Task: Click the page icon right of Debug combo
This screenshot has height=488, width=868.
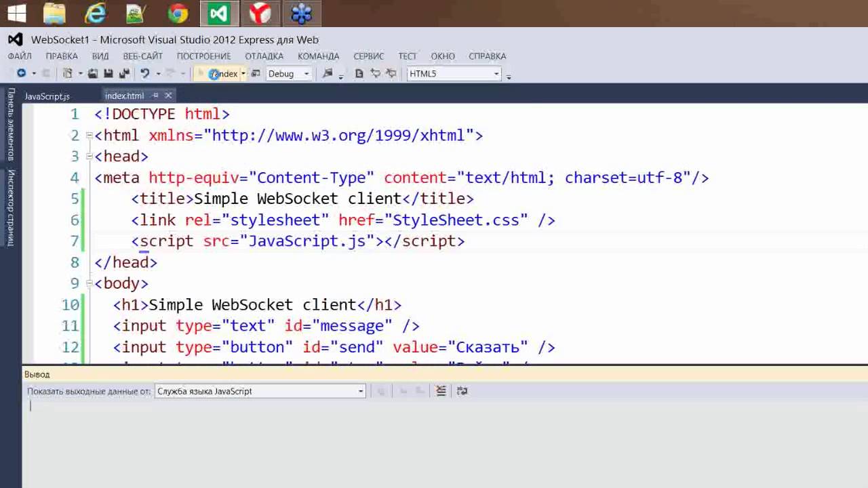Action: tap(359, 73)
